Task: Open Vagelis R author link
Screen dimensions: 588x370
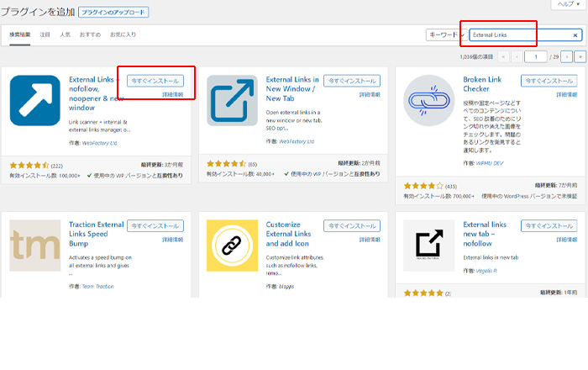Action: (x=486, y=271)
